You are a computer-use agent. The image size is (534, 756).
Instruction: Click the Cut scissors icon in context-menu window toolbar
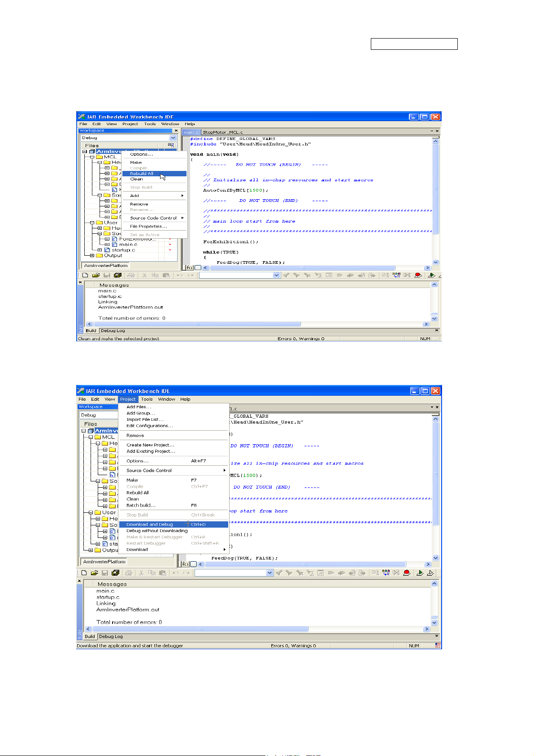coord(144,275)
